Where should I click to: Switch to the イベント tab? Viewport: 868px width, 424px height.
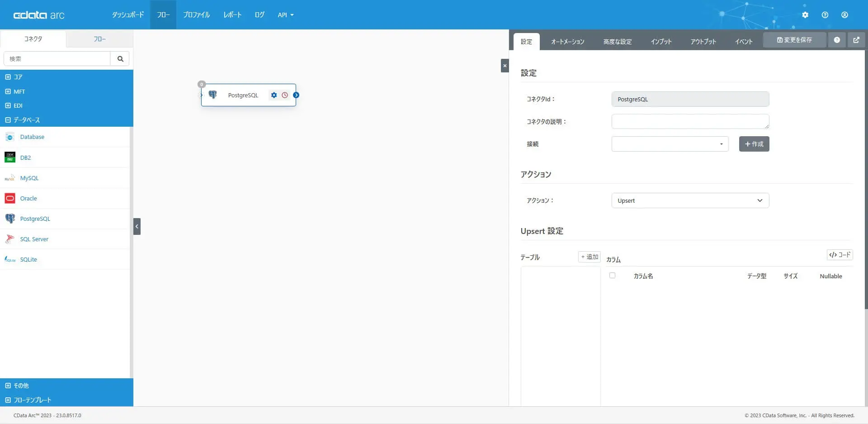click(x=744, y=42)
